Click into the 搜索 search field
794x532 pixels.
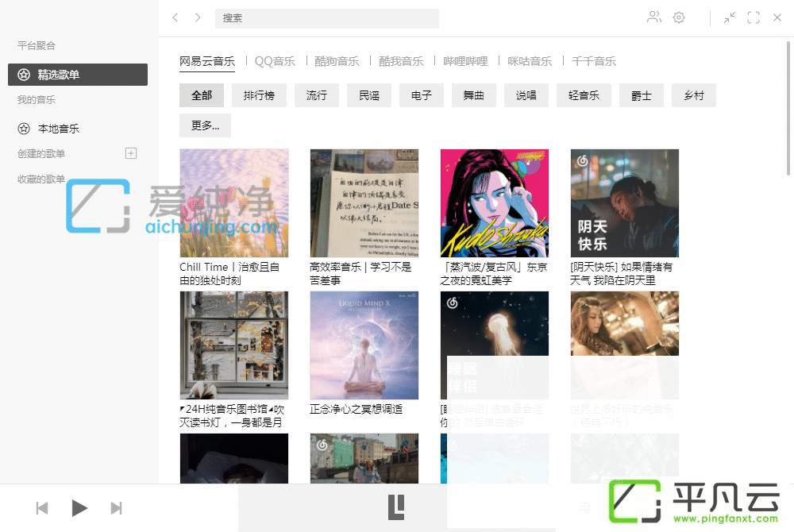pyautogui.click(x=326, y=18)
